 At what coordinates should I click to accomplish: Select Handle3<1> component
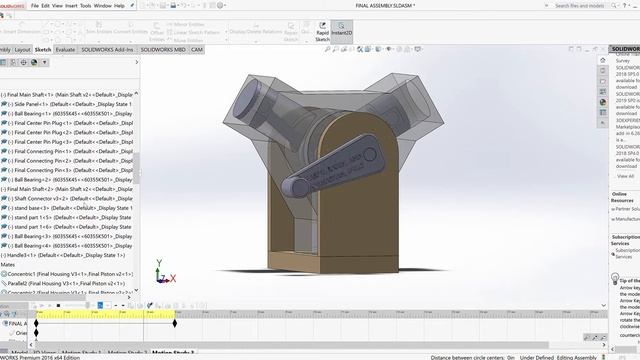click(x=63, y=255)
